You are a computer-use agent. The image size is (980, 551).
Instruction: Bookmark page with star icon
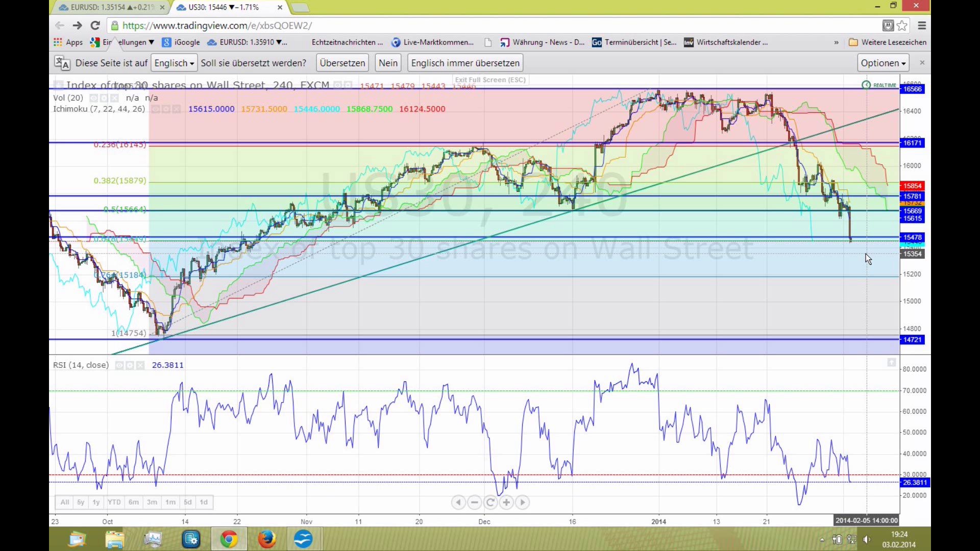coord(902,26)
